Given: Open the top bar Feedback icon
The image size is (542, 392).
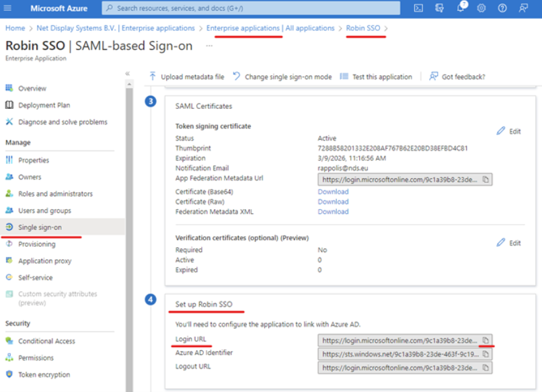Looking at the screenshot, I should coord(523,8).
